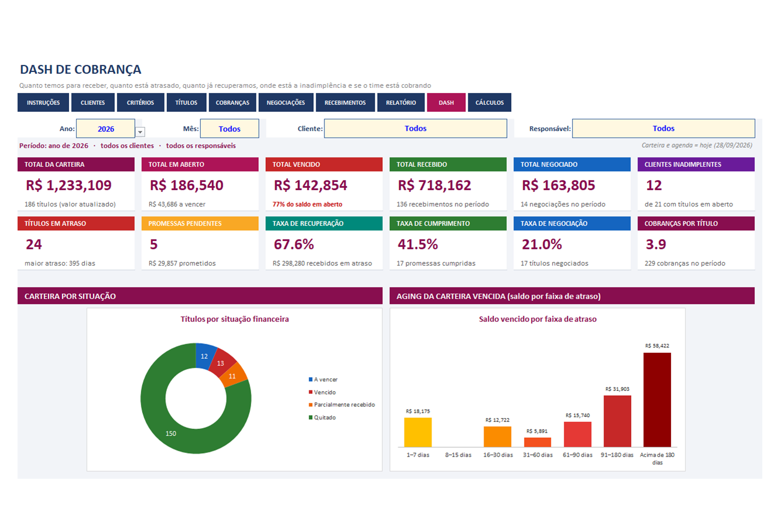Image resolution: width=774 pixels, height=532 pixels.
Task: Select the value 'R$ 163,805'
Action: coord(559,186)
